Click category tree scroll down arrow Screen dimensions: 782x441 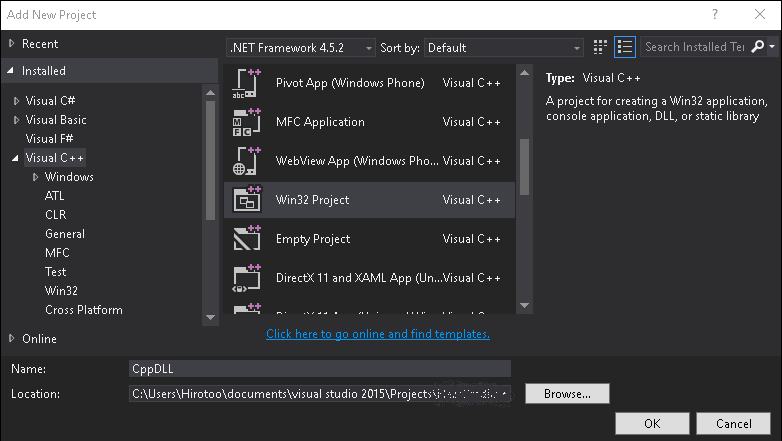tap(210, 317)
